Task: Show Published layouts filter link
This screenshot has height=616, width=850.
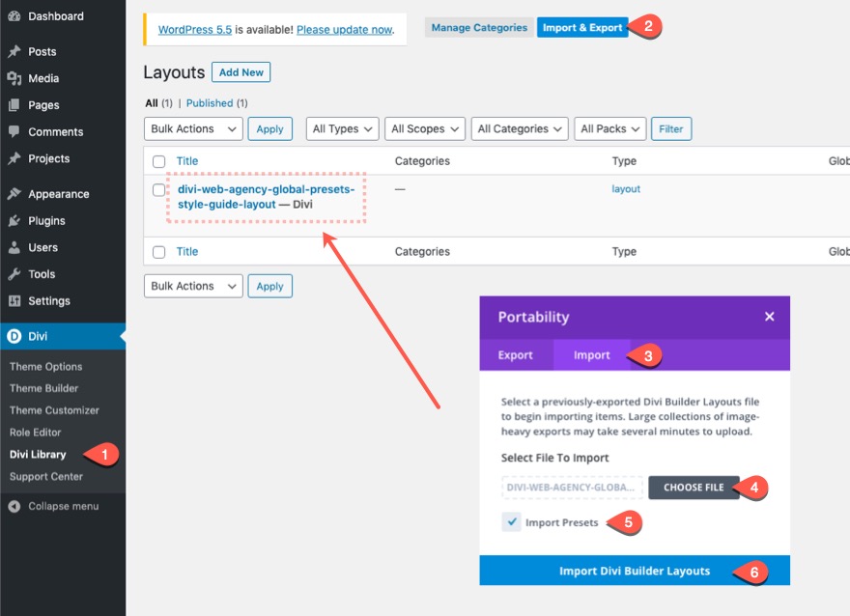Action: pos(210,103)
